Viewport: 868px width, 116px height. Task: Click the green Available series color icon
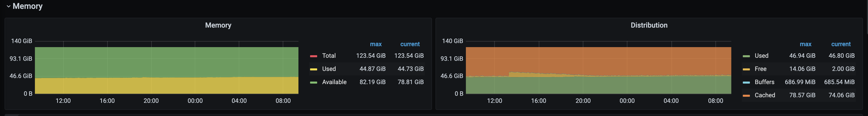(313, 82)
